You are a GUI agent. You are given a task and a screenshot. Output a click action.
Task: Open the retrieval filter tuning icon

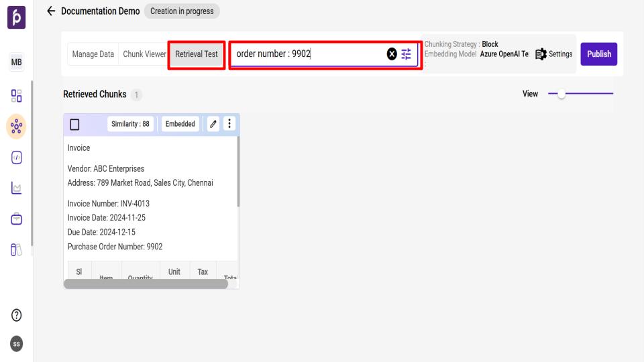coord(407,54)
